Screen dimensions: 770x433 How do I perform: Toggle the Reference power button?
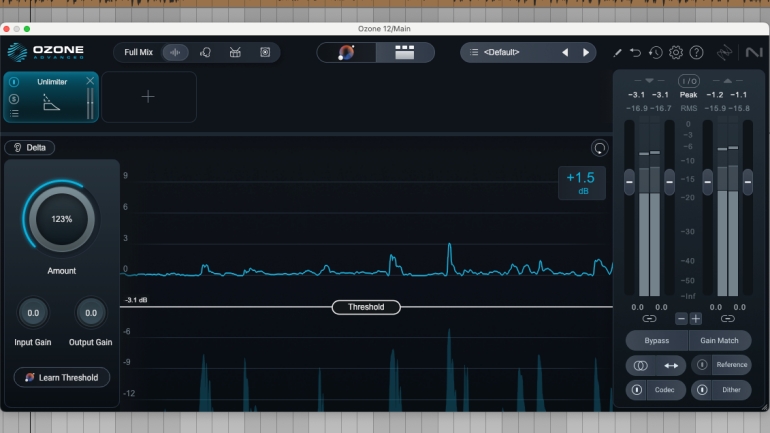[702, 365]
